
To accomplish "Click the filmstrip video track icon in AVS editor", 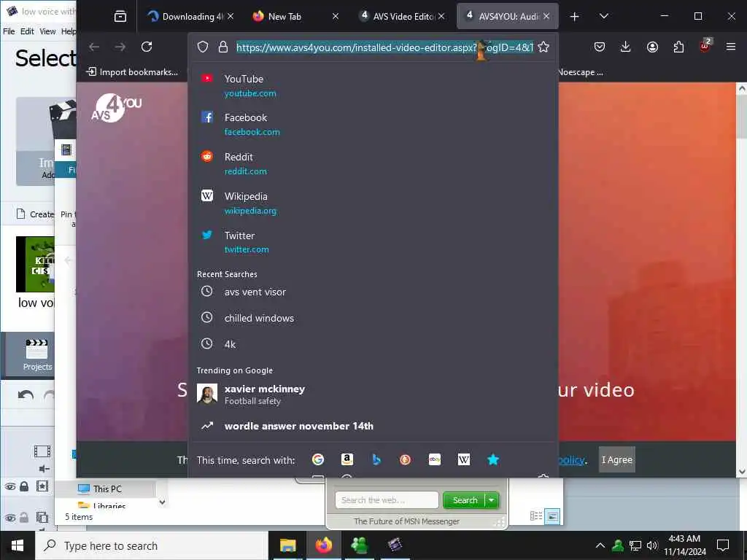I will pyautogui.click(x=42, y=451).
